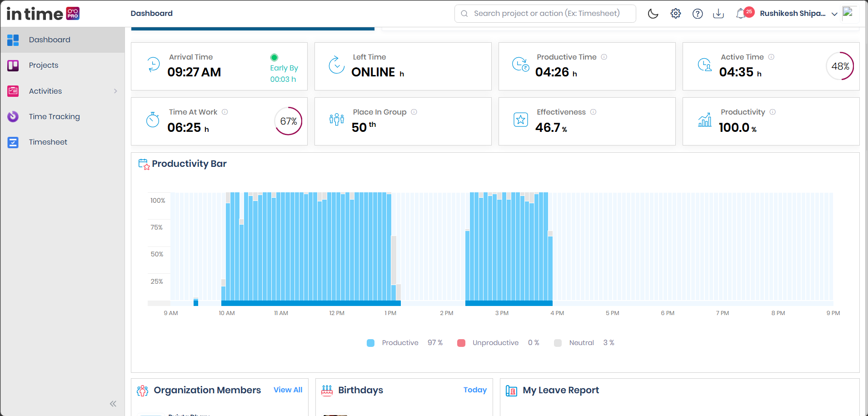
Task: Click the Productivity info icon
Action: [773, 112]
